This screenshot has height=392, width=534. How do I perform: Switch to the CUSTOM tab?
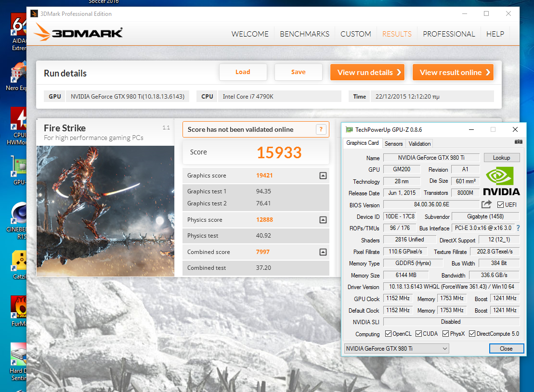tap(355, 34)
